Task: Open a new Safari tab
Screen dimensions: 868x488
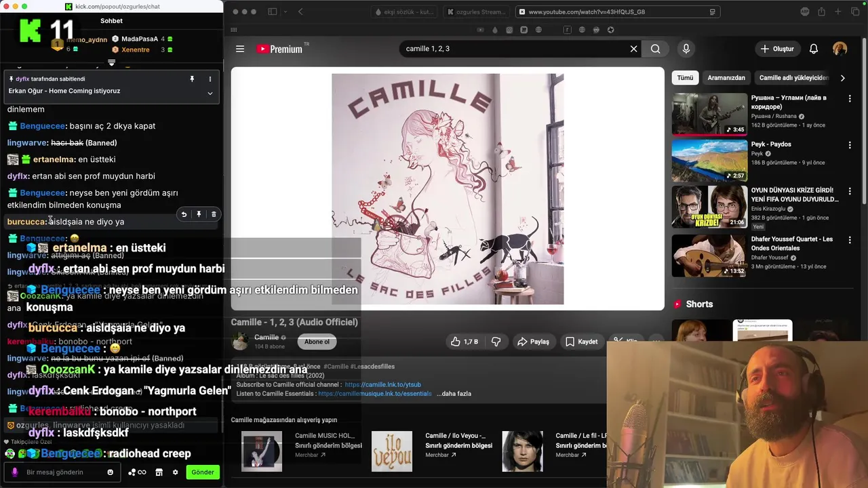Action: coord(838,12)
